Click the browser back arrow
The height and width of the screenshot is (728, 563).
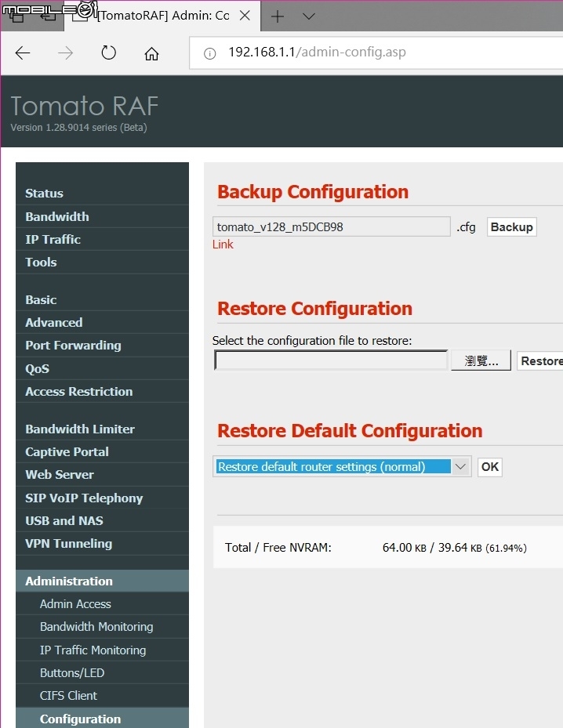(23, 53)
